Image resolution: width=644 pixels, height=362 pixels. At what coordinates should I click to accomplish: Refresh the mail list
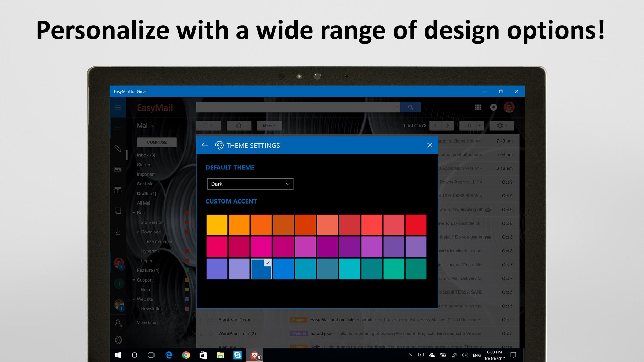click(239, 126)
